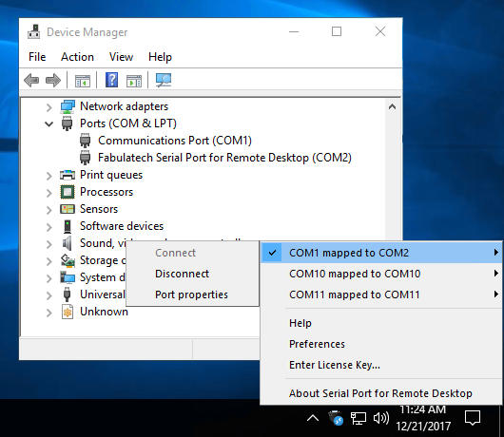Click the Show/Hide console tree icon
Viewport: 504px width, 437px height.
pyautogui.click(x=83, y=81)
